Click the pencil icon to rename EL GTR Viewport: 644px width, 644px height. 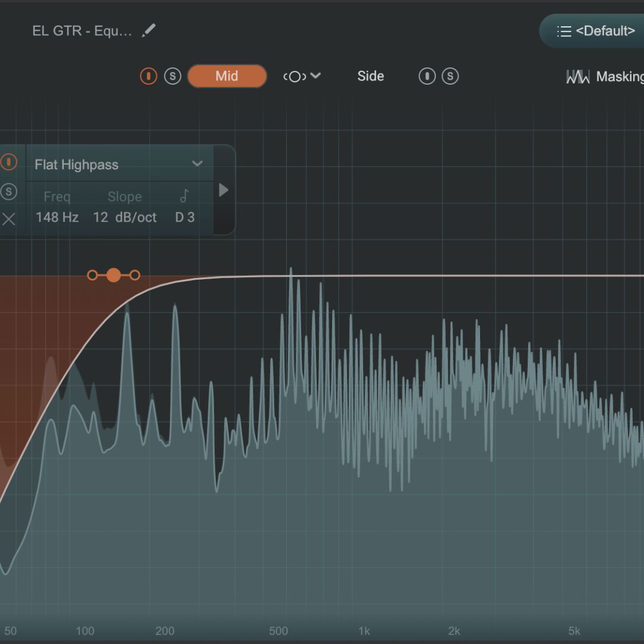(x=148, y=30)
